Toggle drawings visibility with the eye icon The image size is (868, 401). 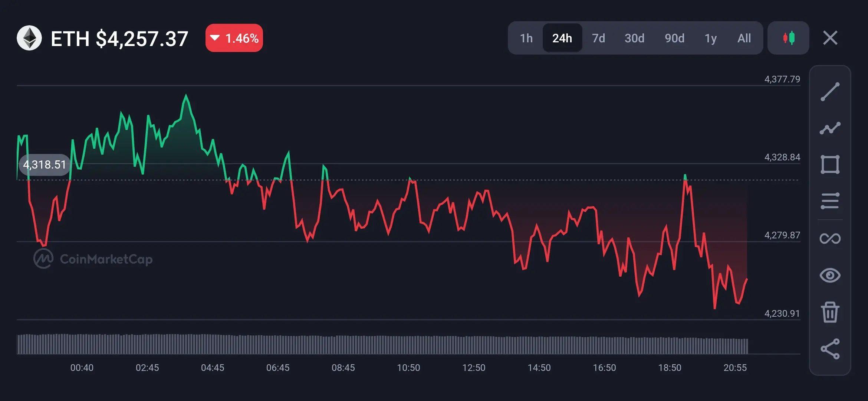click(x=830, y=275)
